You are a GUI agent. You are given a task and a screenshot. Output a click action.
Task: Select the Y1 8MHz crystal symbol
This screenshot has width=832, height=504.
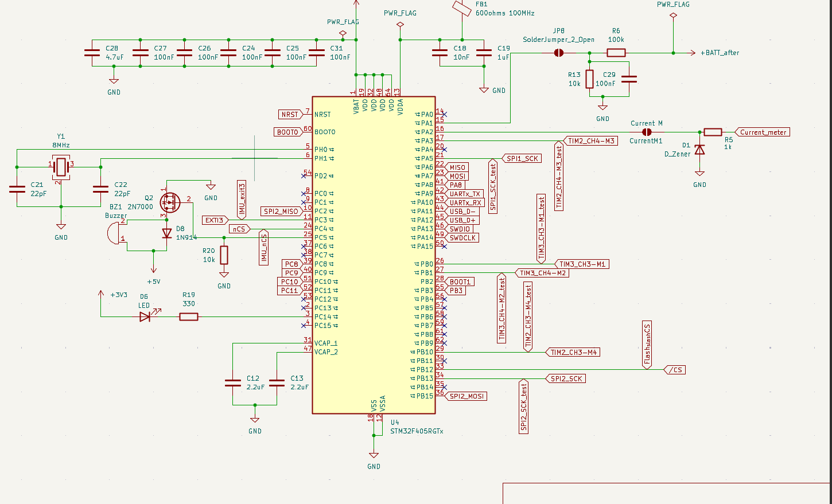pos(61,167)
